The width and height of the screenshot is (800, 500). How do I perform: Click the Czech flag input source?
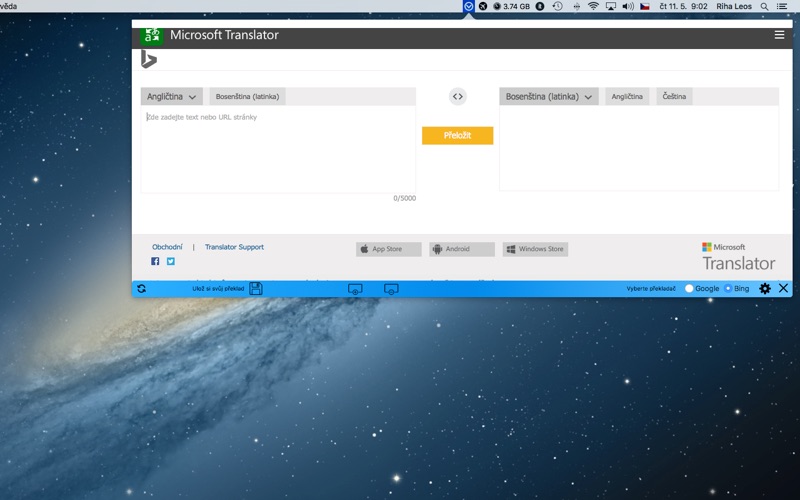645,6
